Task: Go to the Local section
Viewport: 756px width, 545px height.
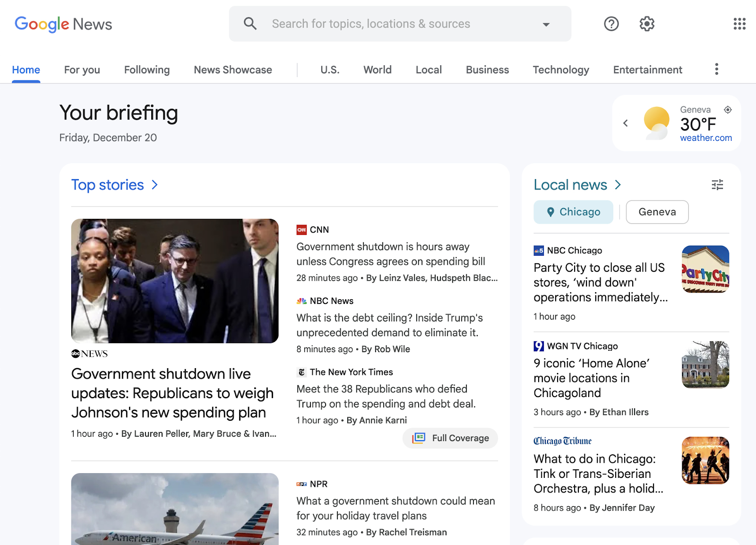Action: [429, 70]
